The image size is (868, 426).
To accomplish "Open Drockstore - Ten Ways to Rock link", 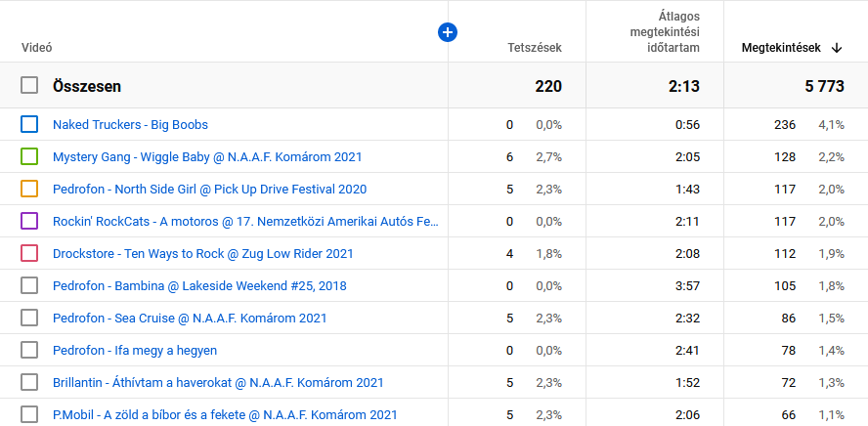I will coord(202,254).
